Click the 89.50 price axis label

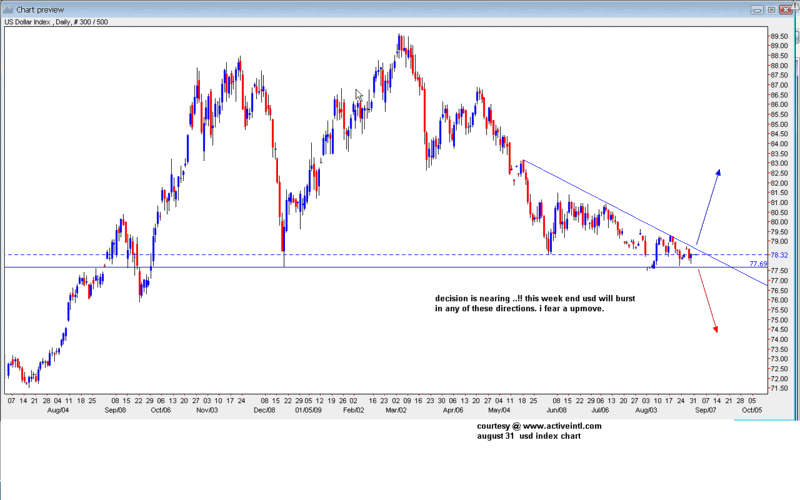[x=782, y=34]
